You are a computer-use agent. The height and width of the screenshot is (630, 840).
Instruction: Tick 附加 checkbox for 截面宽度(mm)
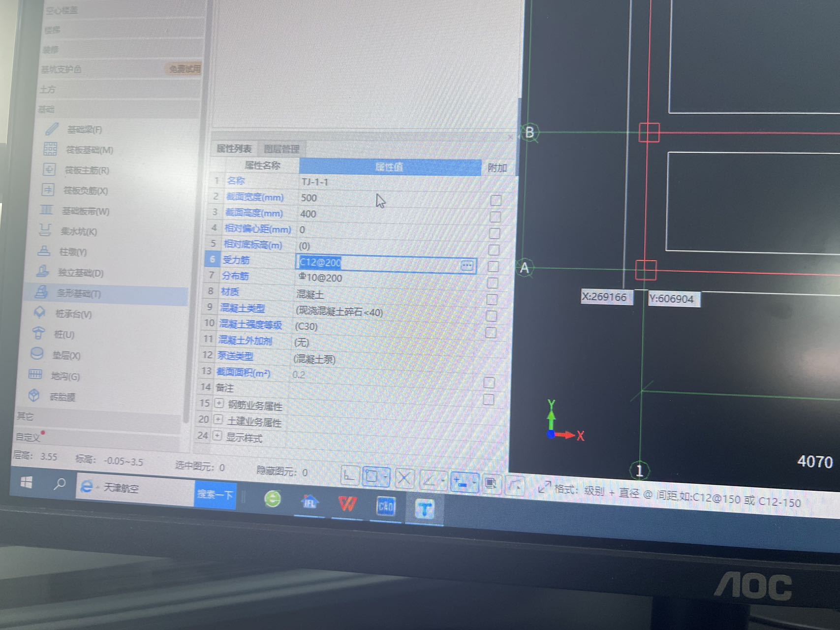pos(496,200)
